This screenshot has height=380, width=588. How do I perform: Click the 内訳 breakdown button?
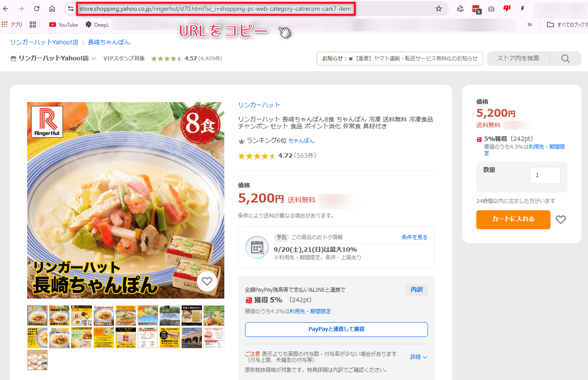tap(417, 290)
